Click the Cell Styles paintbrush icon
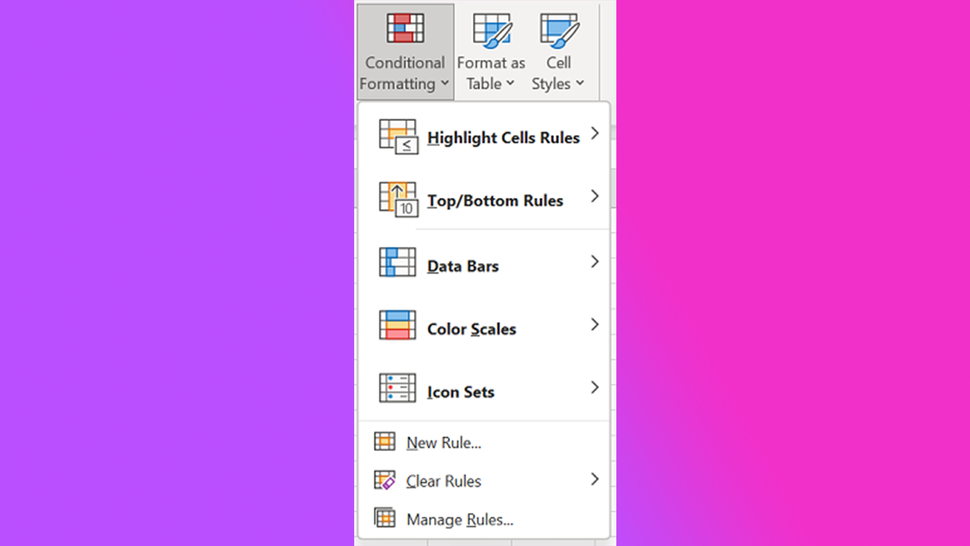970x546 pixels. point(559,30)
